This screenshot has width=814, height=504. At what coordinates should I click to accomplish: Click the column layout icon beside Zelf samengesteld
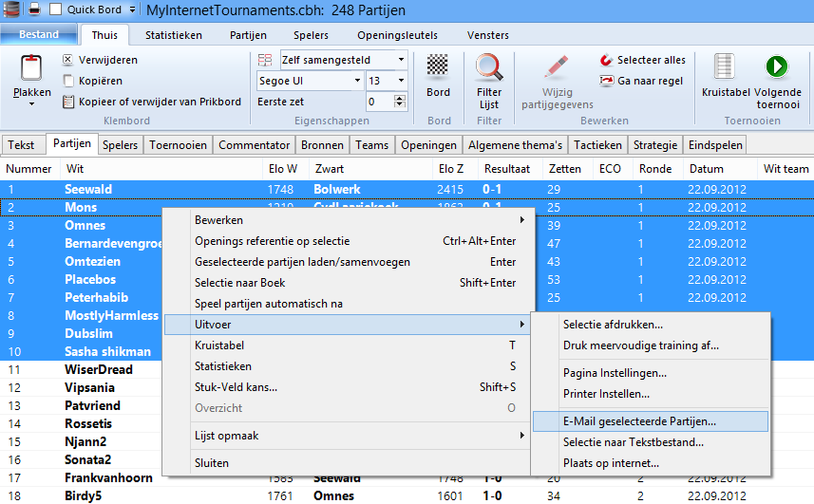(265, 60)
